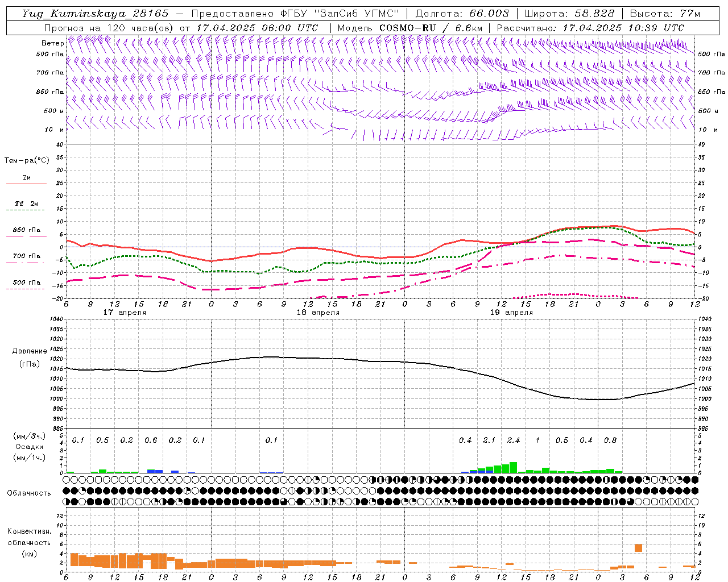Click the longitude value Долгота: 66.003
Screen dimensions: 728x582
click(462, 14)
